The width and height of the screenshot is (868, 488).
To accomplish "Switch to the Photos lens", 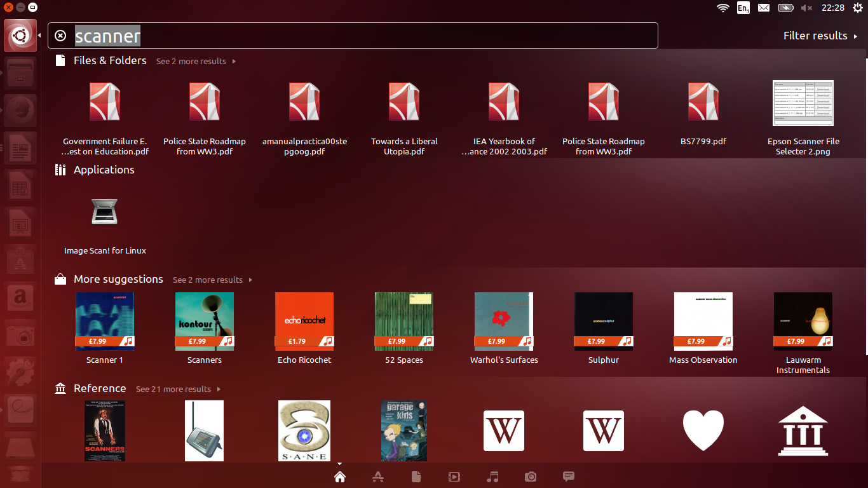I will coord(531,477).
